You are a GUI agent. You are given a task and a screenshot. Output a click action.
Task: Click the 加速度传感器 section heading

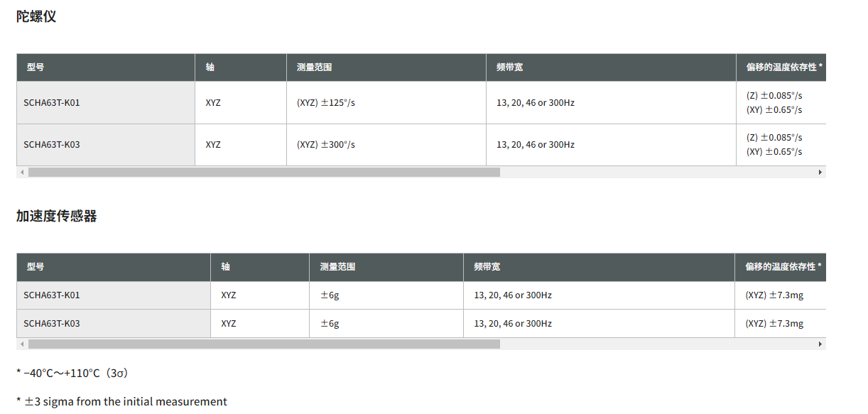[57, 217]
